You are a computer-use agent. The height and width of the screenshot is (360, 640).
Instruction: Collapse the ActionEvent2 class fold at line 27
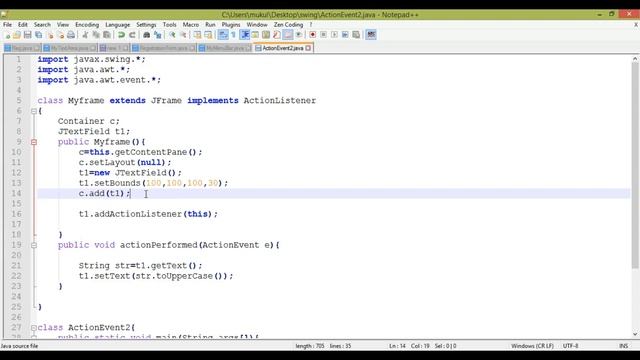34,328
